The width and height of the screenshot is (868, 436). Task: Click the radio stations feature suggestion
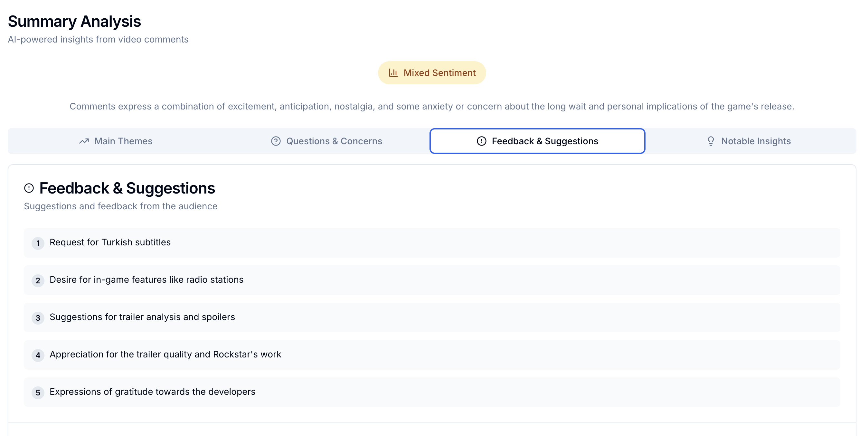(146, 280)
